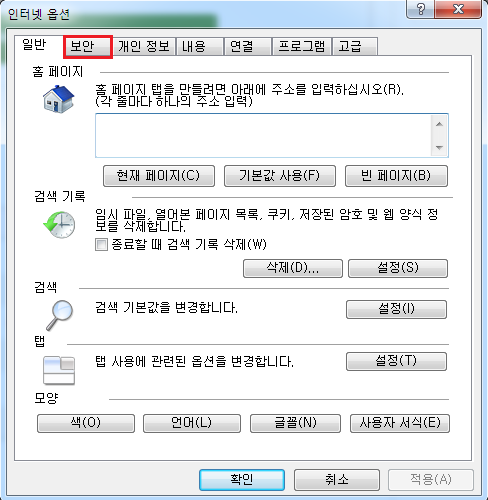
Task: Click the question mark help button
Action: click(421, 9)
